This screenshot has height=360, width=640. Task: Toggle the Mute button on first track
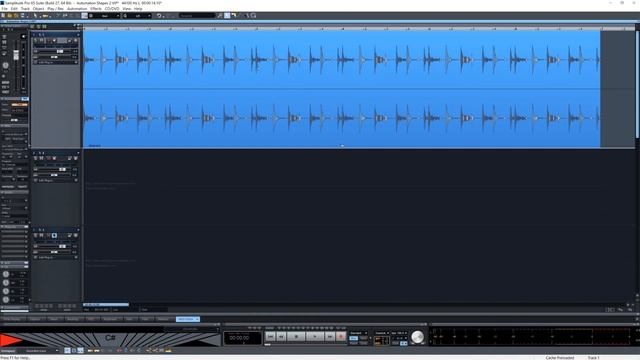(42, 41)
